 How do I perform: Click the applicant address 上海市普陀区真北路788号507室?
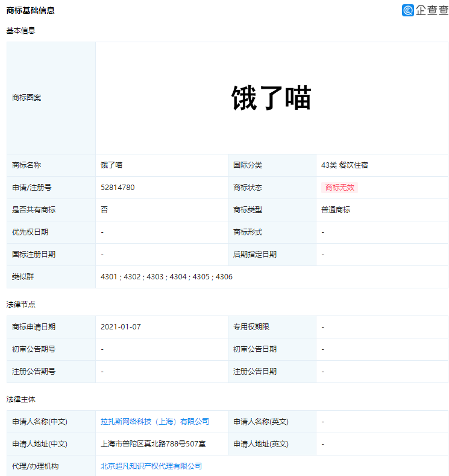pyautogui.click(x=153, y=444)
